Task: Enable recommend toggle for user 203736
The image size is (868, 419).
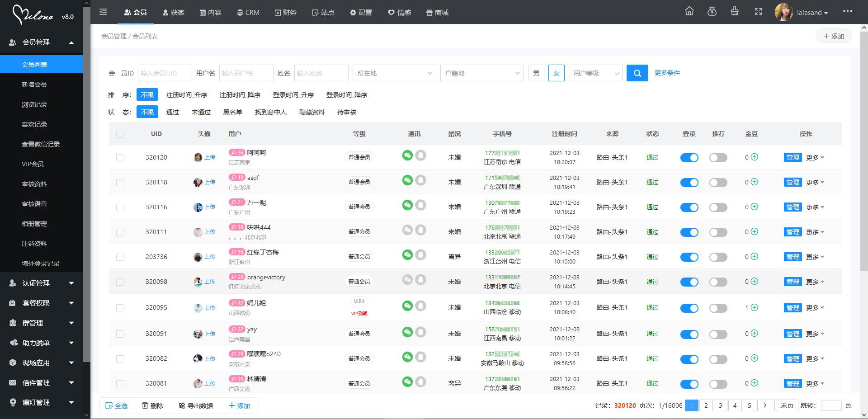Action: [x=718, y=257]
